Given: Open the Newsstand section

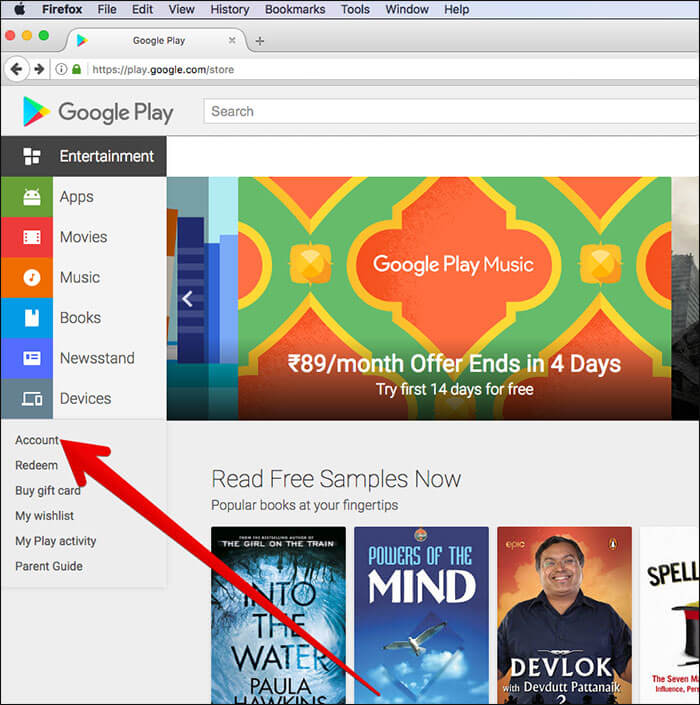Looking at the screenshot, I should (84, 359).
